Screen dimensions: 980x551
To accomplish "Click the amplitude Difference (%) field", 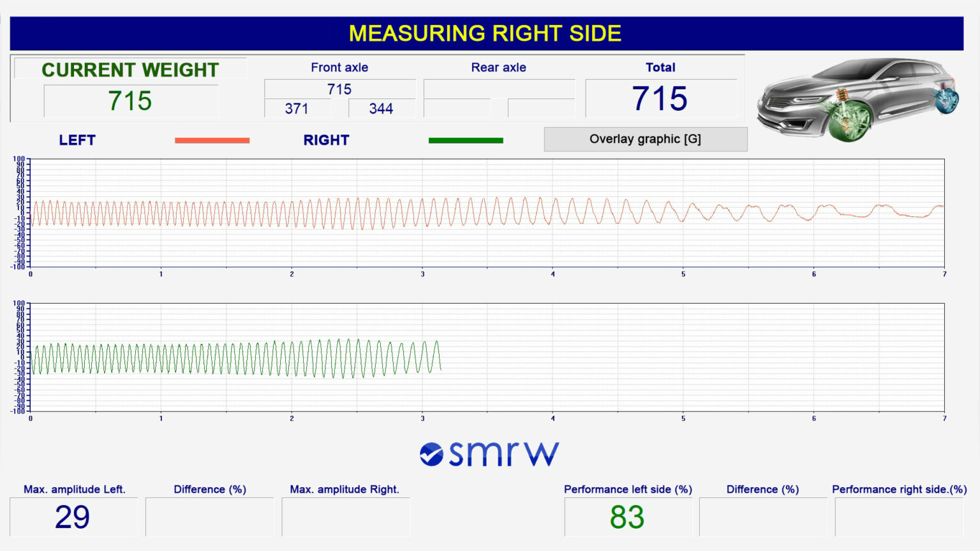I will pos(209,515).
